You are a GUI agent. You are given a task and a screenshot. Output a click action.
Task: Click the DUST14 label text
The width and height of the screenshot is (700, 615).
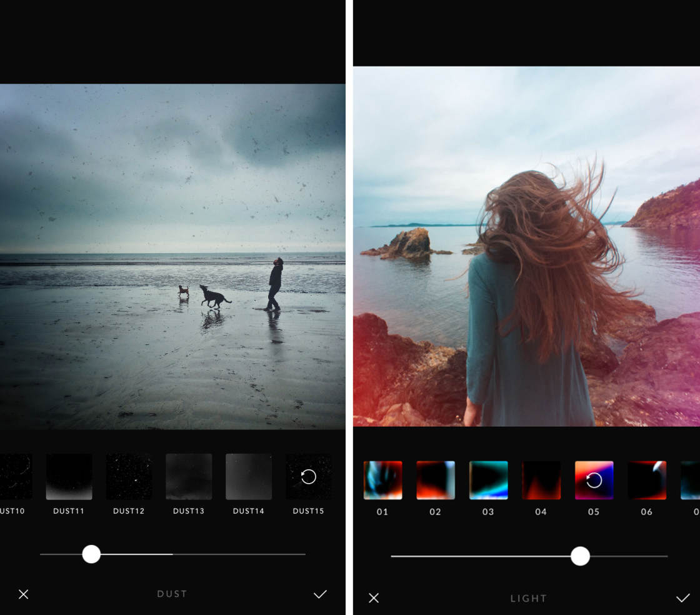point(249,511)
